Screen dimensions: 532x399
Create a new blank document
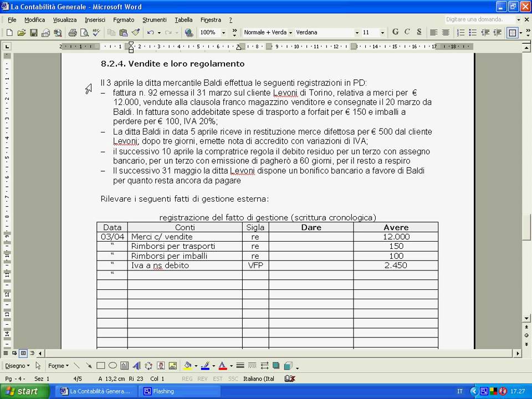point(9,33)
